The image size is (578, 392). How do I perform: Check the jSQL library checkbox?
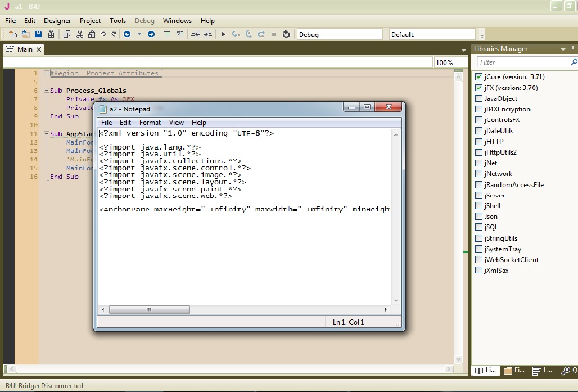[x=479, y=227]
